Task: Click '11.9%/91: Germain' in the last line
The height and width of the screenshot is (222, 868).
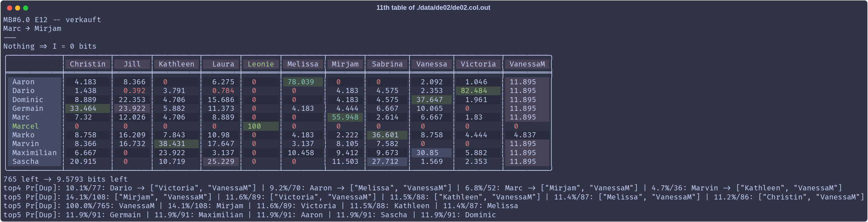Action: 103,215
